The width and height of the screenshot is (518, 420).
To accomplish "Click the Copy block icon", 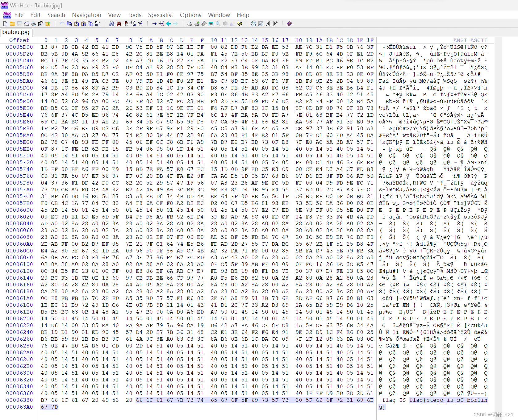I will 69,24.
